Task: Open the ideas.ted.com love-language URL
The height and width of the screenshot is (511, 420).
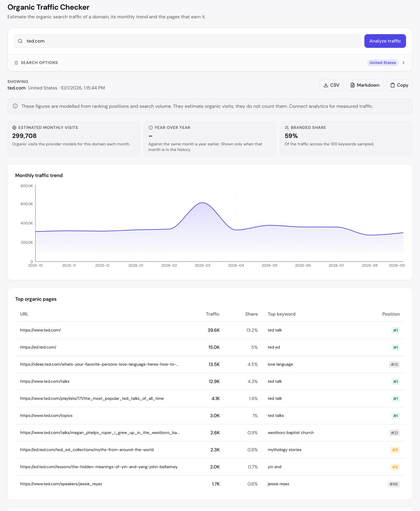Action: [x=99, y=364]
